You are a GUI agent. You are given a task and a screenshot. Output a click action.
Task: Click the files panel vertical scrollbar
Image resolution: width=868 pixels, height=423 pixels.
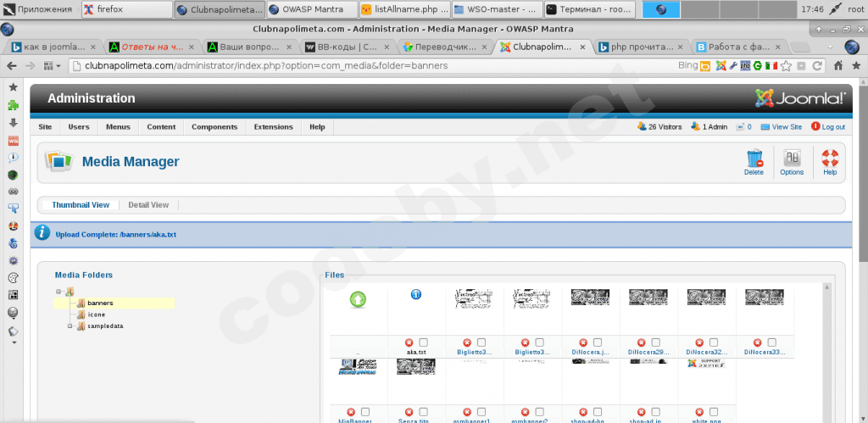coord(827,353)
